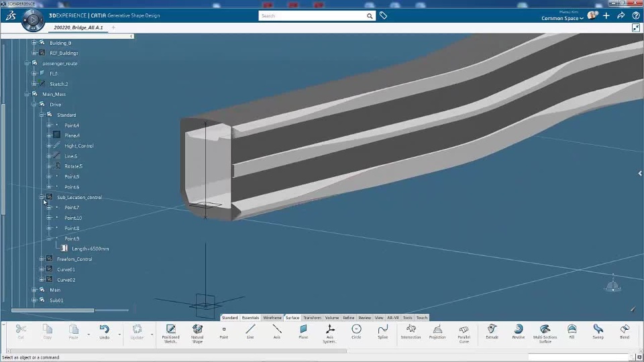Activate the Blend tool

click(625, 332)
